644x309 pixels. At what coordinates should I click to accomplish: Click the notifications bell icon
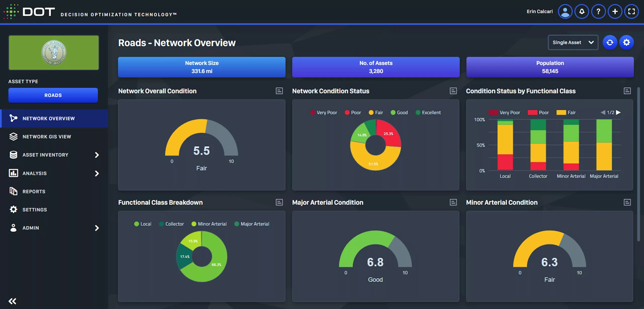coord(582,12)
